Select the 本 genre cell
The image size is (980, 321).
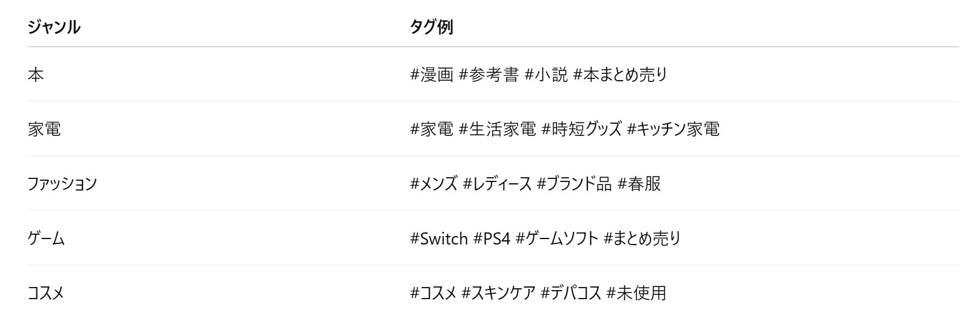coord(36,75)
